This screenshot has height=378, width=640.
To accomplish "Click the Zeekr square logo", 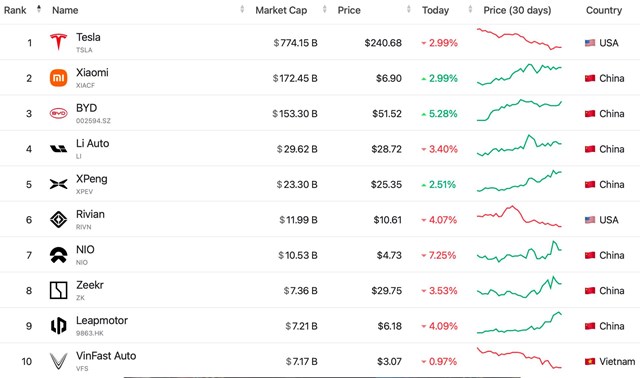I will tap(58, 290).
